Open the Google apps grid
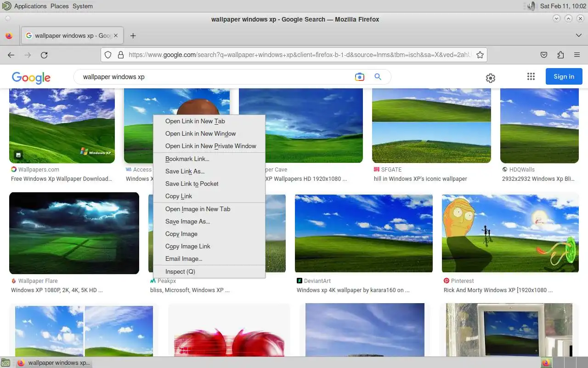 (x=531, y=77)
